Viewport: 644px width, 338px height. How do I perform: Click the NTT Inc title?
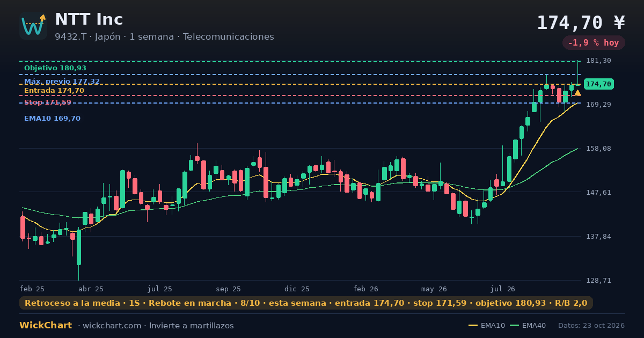click(89, 19)
